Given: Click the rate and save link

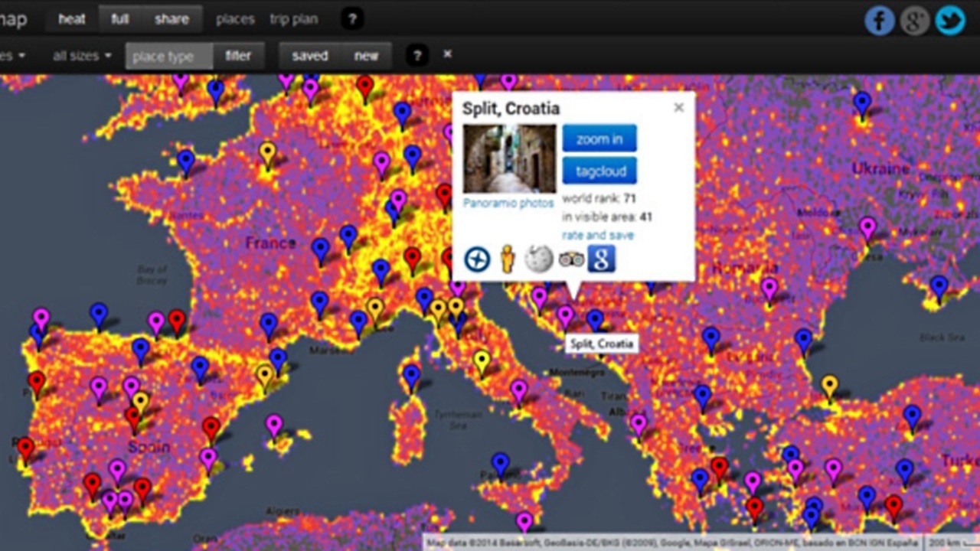Looking at the screenshot, I should tap(598, 235).
